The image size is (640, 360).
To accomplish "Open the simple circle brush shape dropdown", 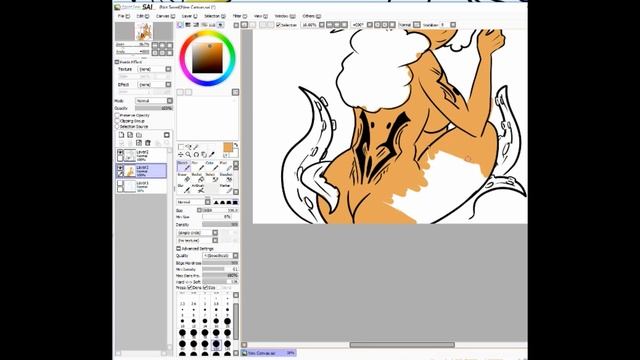I will [198, 233].
